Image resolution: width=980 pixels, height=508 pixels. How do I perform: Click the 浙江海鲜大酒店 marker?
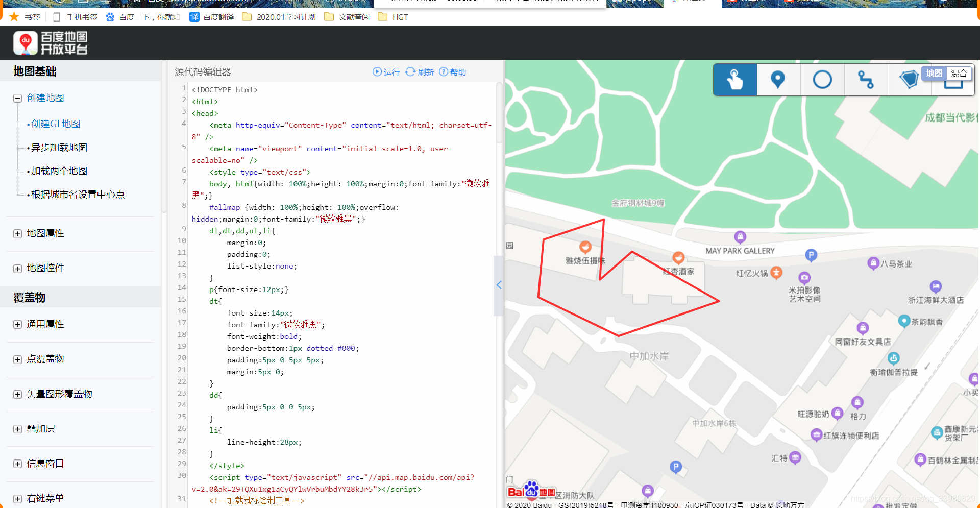936,286
